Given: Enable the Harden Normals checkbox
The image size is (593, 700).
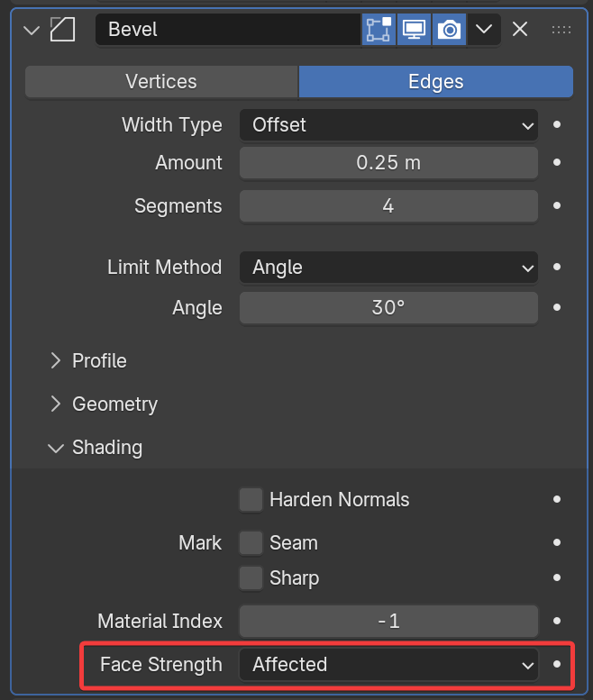Looking at the screenshot, I should (251, 499).
